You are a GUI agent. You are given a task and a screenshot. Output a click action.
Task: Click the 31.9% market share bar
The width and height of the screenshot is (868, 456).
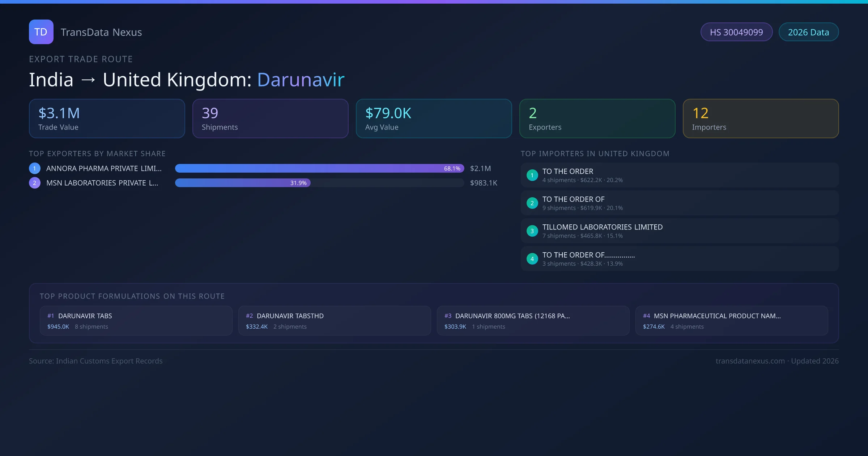tap(242, 183)
